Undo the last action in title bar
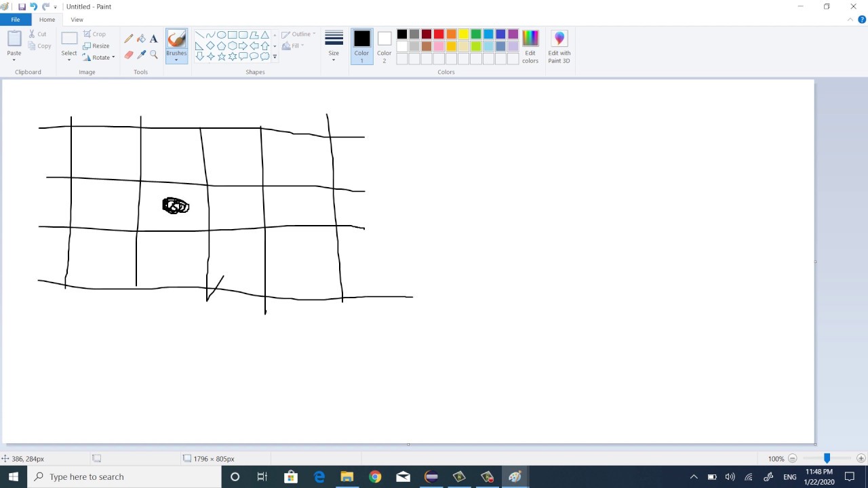868x488 pixels. pyautogui.click(x=33, y=7)
